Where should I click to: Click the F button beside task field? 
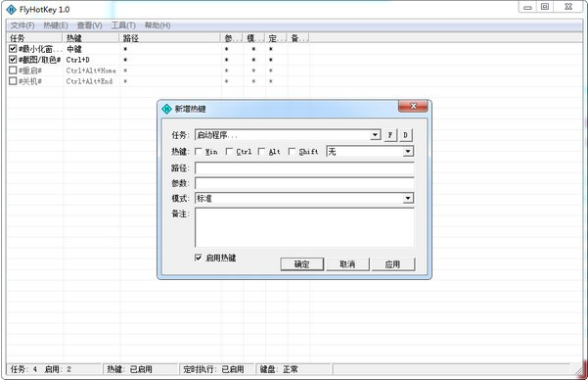[390, 135]
